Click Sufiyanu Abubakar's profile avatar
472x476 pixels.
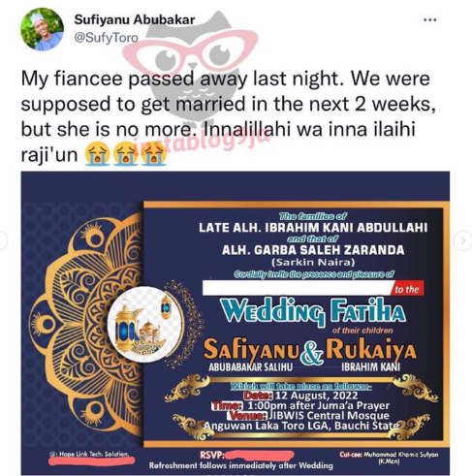[42, 29]
